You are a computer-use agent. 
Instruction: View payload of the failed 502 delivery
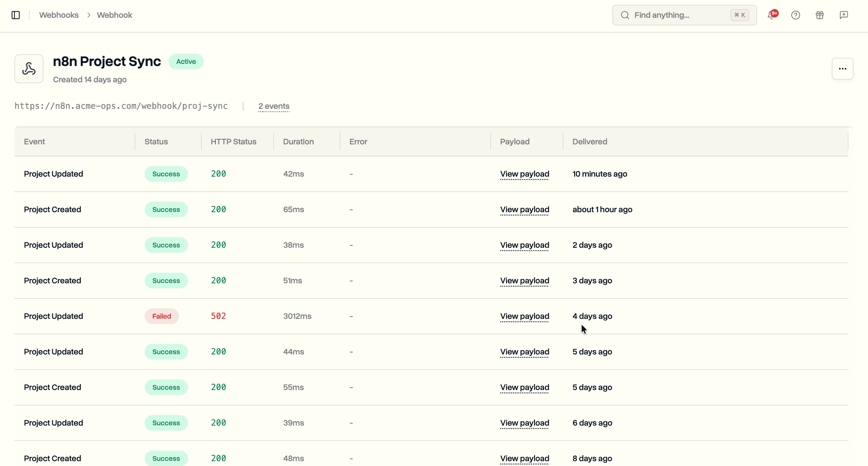(x=524, y=316)
